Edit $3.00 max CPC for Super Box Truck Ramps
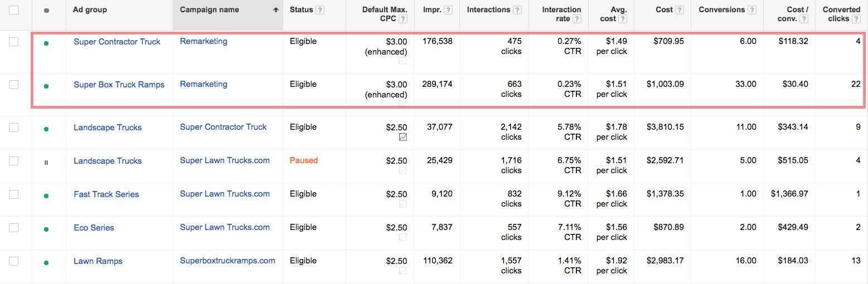 396,85
